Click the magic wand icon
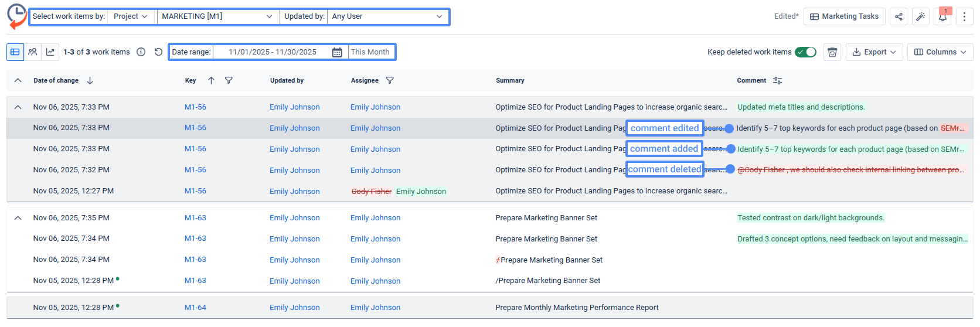Viewport: 980px width, 327px height. point(920,16)
